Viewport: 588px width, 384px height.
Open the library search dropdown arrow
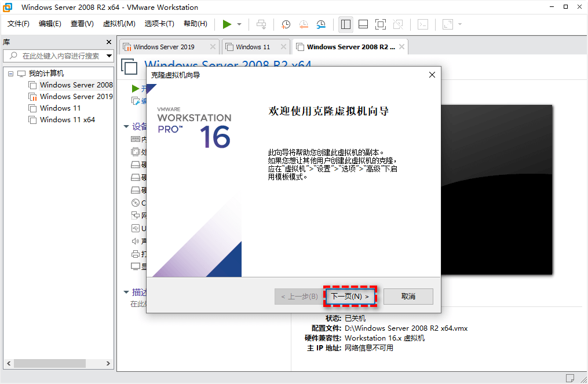109,56
